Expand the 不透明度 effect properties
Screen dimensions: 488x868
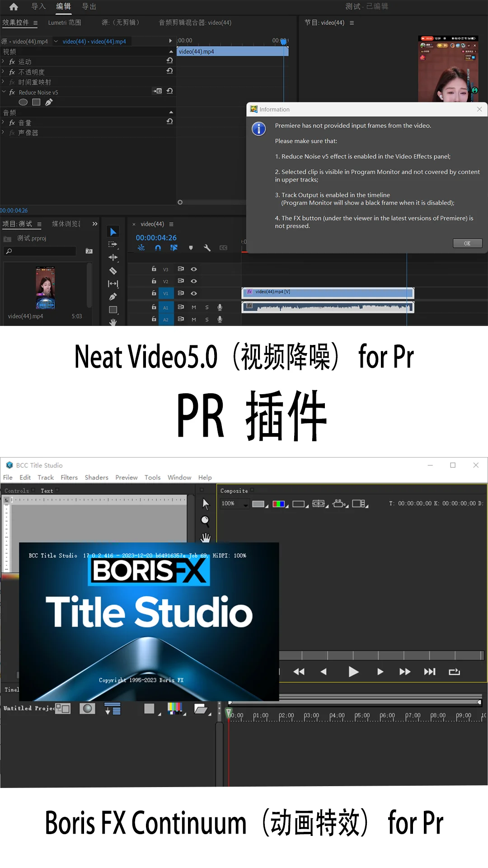pyautogui.click(x=3, y=71)
